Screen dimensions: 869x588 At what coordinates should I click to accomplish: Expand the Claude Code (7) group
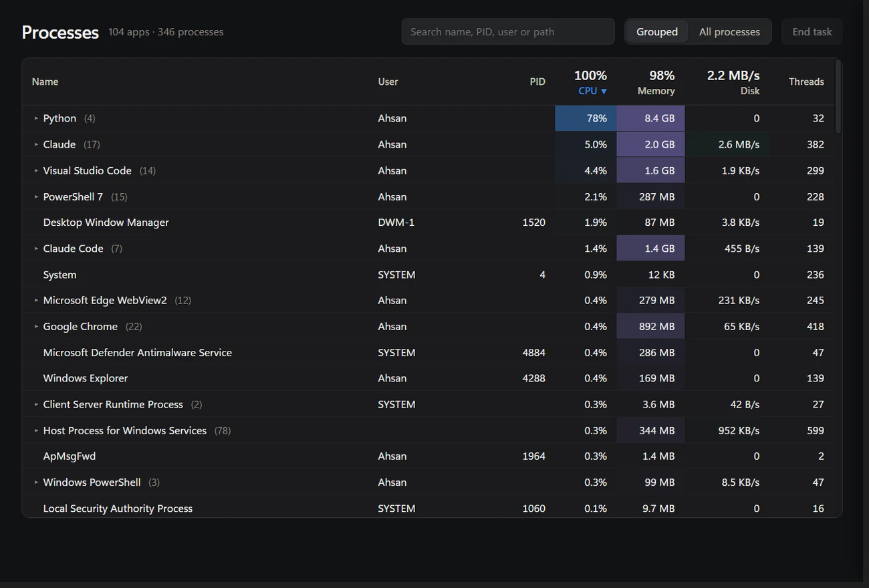click(x=36, y=249)
